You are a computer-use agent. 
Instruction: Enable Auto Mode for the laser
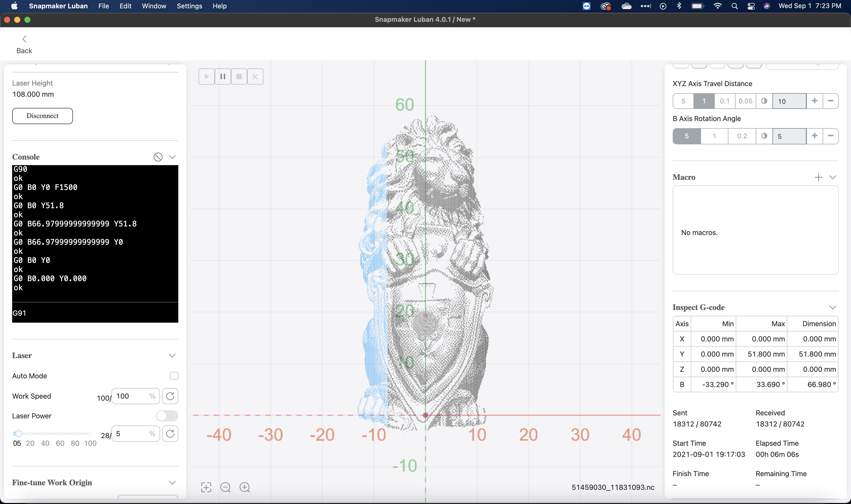(174, 376)
